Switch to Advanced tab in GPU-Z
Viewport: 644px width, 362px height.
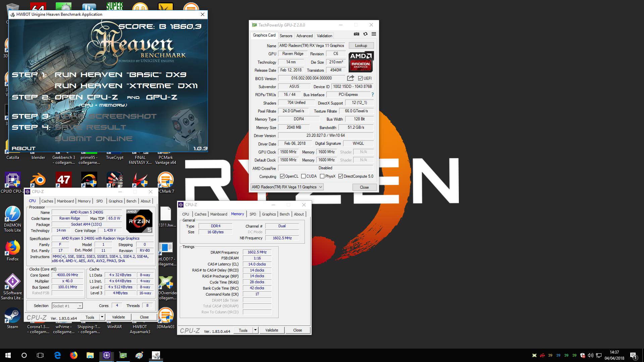point(305,36)
